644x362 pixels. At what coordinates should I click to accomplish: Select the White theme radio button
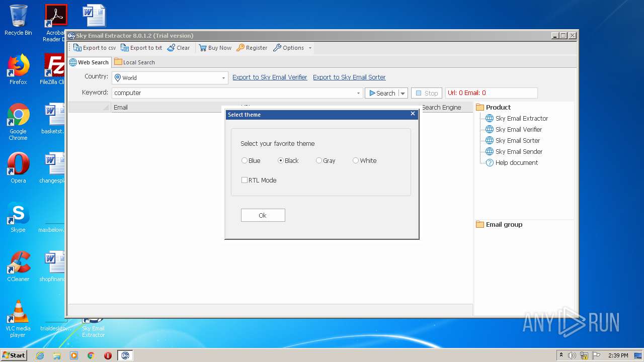tap(356, 161)
